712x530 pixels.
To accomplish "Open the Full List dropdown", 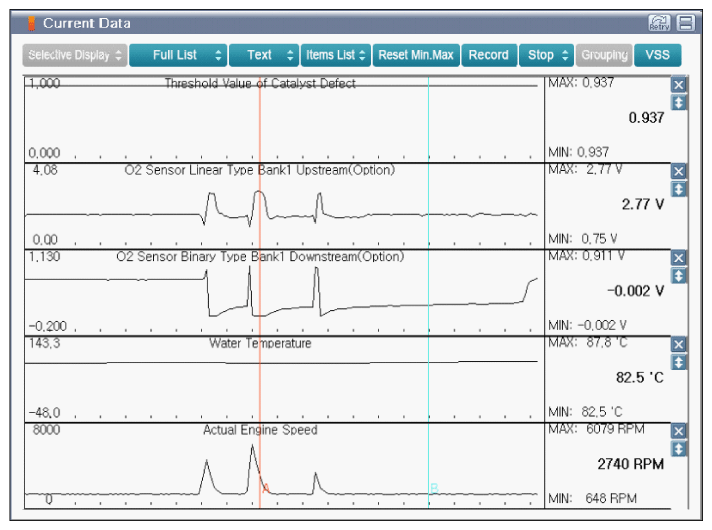I will point(178,55).
